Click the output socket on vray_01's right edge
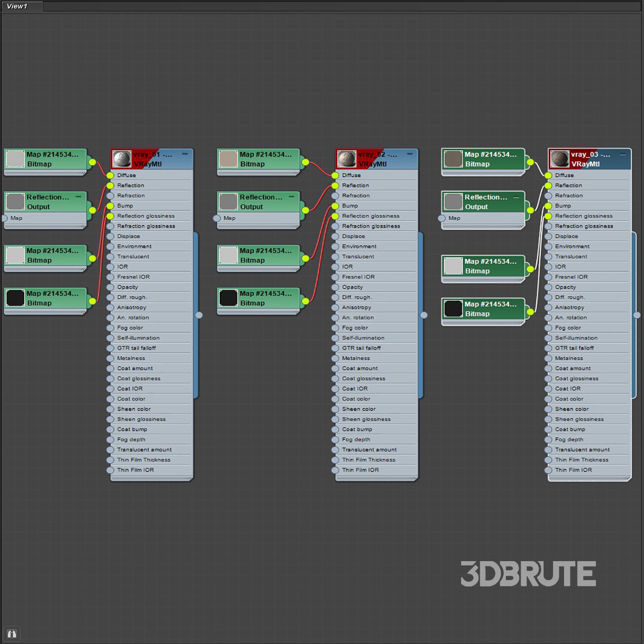Screen dimensions: 644x644 click(199, 315)
